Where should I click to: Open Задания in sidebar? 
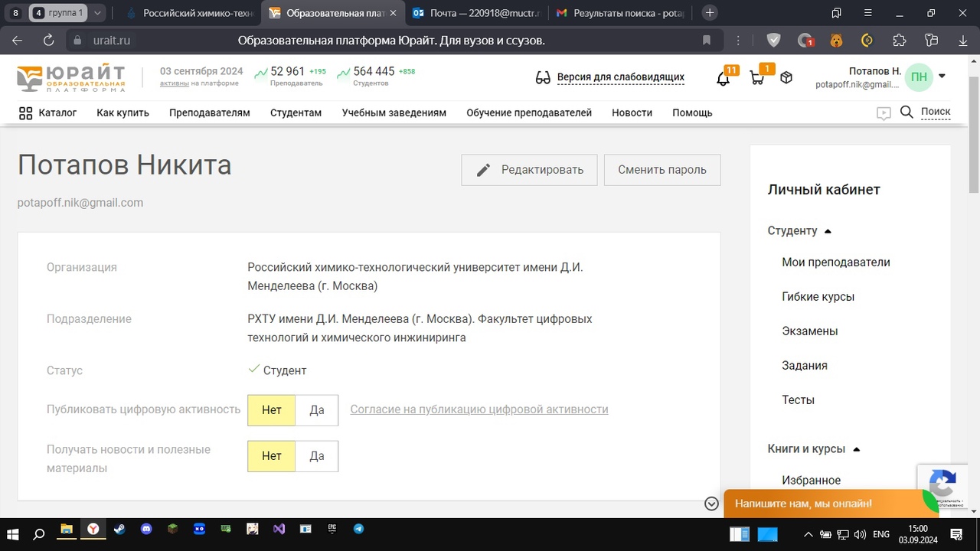pyautogui.click(x=805, y=366)
